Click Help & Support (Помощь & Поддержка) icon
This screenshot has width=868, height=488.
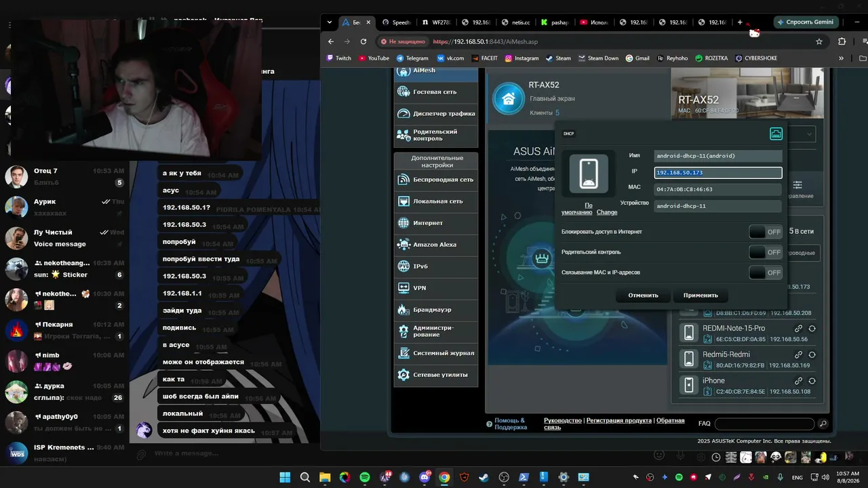pos(489,424)
